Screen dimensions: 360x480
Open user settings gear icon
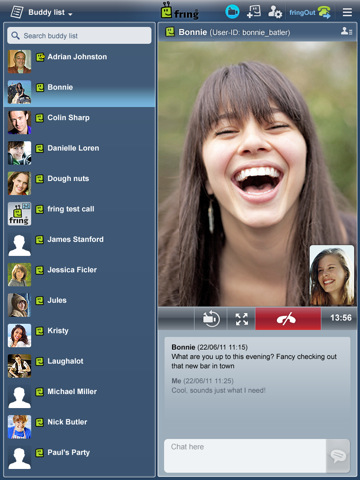click(x=275, y=12)
